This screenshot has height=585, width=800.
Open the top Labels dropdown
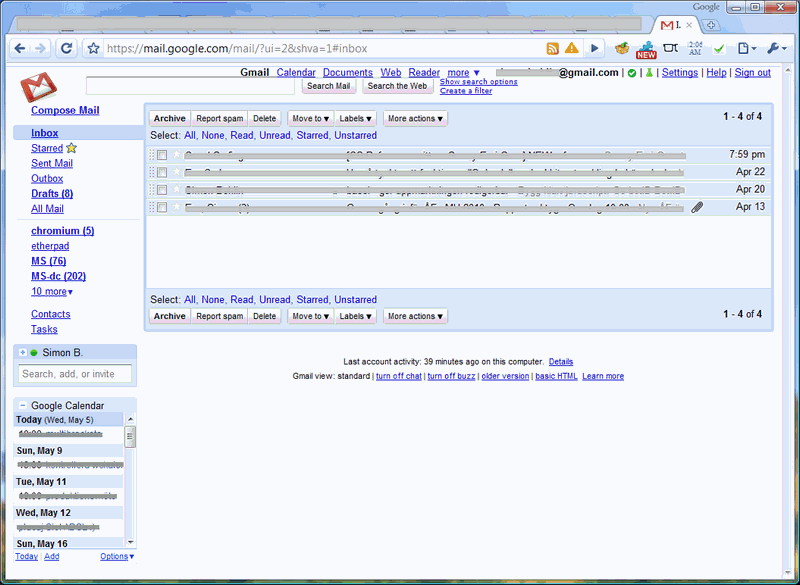(x=356, y=118)
